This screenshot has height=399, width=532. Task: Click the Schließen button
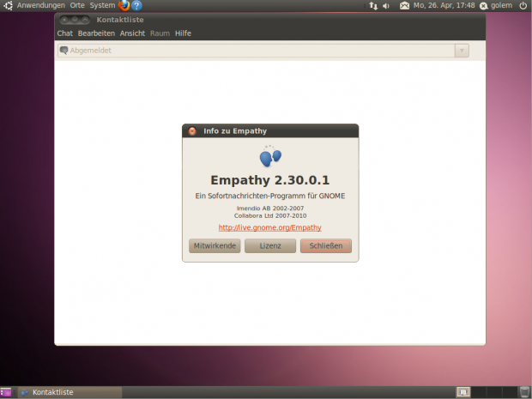pos(326,245)
